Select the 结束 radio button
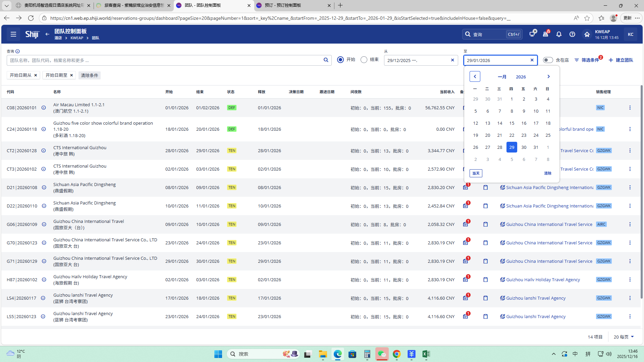644x362 pixels. tap(364, 60)
